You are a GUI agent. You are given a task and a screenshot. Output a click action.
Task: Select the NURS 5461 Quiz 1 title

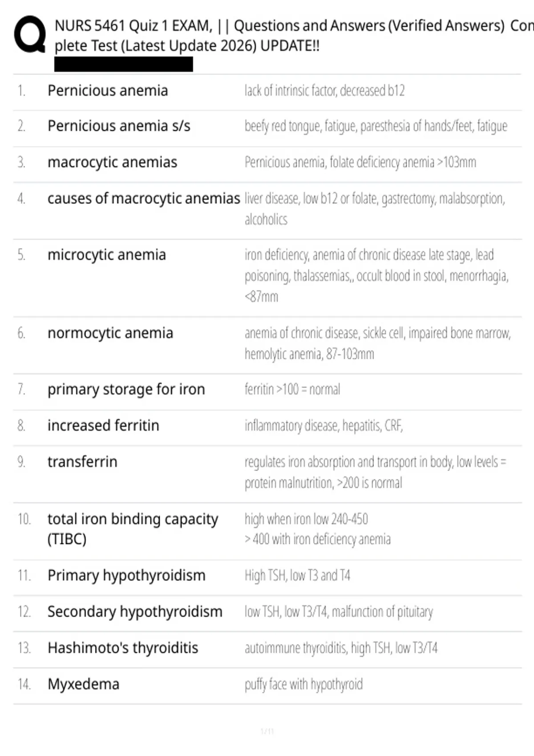294,36
